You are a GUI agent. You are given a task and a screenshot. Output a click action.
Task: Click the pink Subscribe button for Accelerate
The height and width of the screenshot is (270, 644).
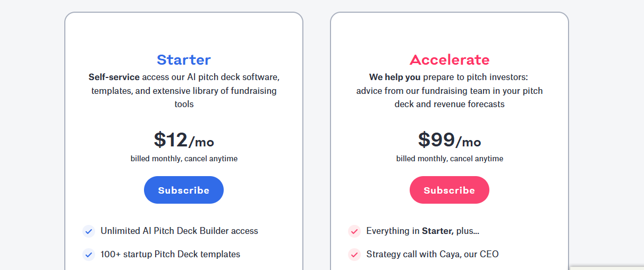point(450,190)
